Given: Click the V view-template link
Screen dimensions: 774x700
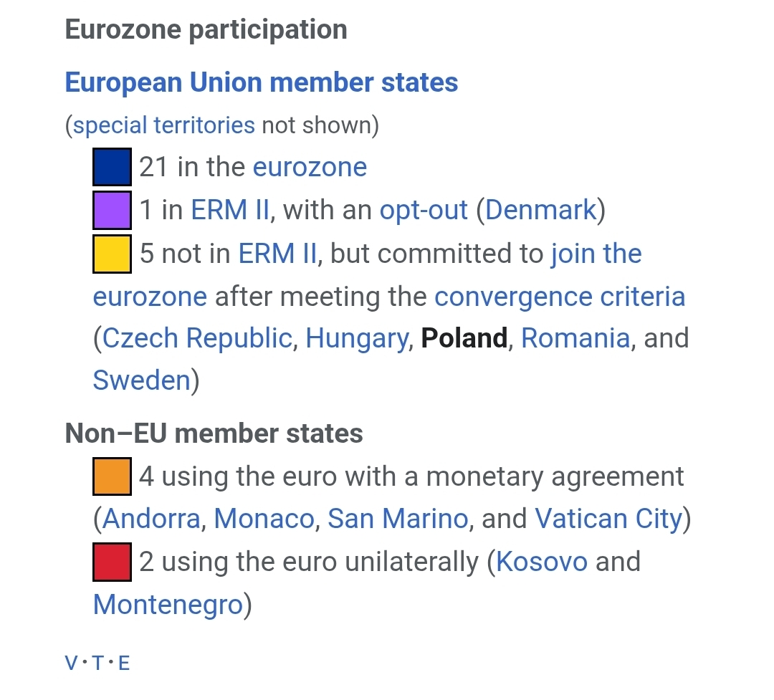Looking at the screenshot, I should (x=71, y=663).
